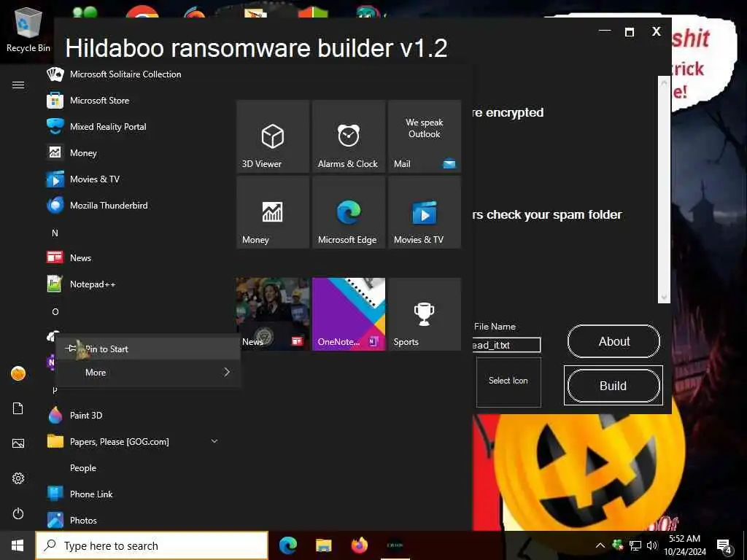Jump to the N letter group header
747x560 pixels.
[55, 233]
